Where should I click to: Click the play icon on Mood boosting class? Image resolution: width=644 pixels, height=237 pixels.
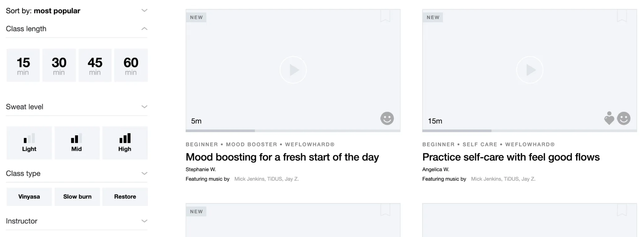click(x=293, y=70)
